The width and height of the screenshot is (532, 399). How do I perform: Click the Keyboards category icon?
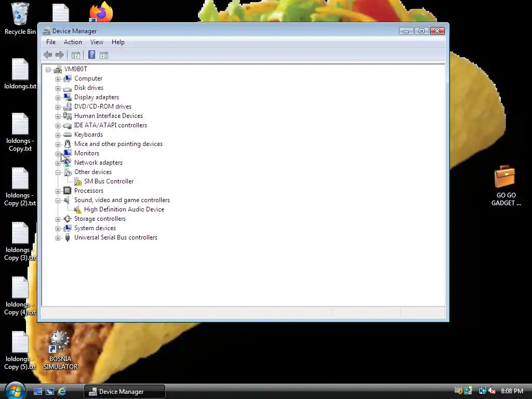(x=68, y=135)
